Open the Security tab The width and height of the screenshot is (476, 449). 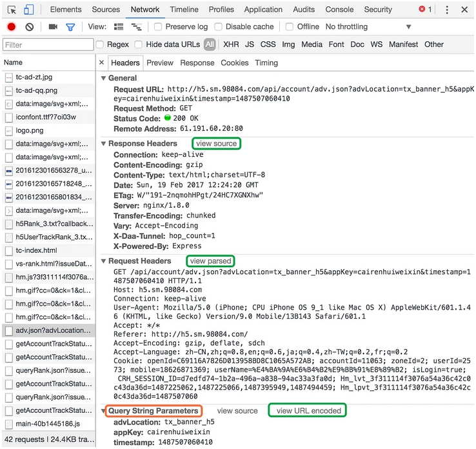pos(378,10)
